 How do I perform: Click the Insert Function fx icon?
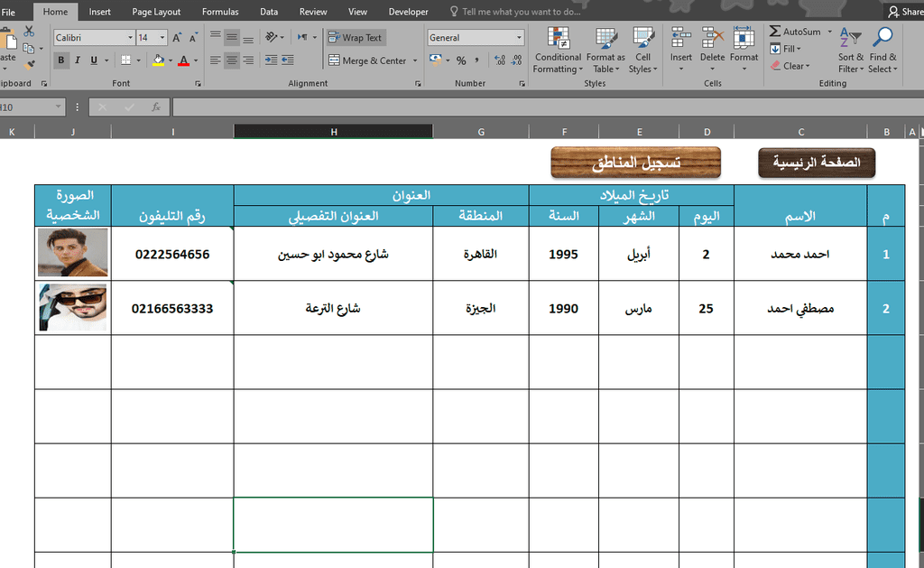pos(156,107)
